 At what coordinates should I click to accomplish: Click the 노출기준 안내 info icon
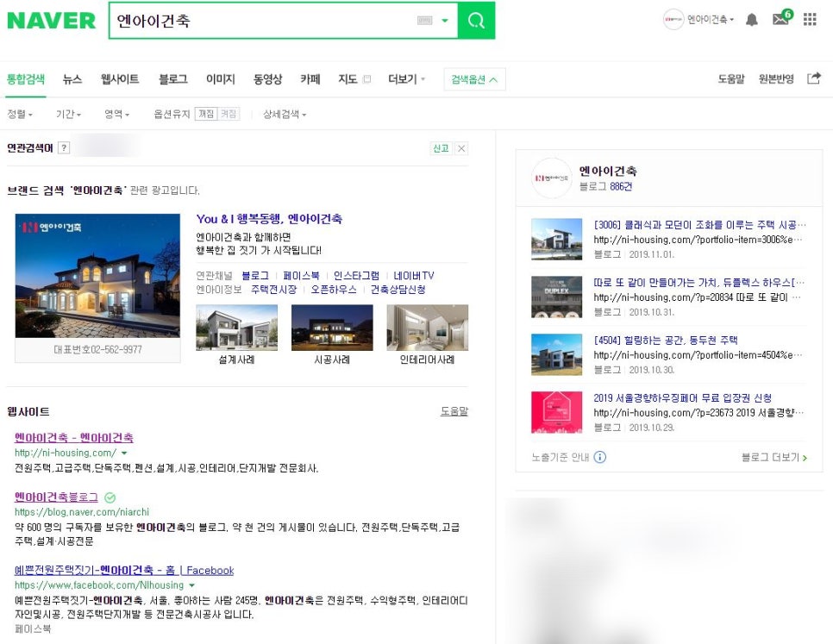coord(600,457)
